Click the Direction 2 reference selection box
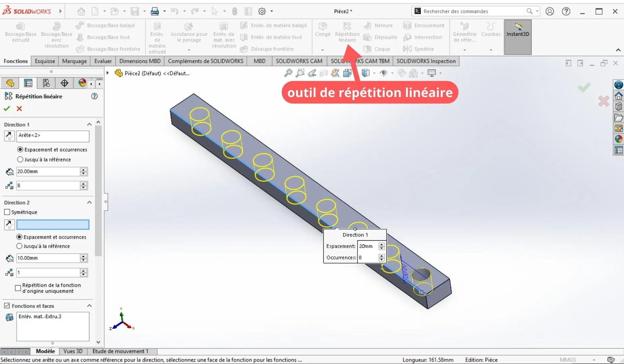This screenshot has height=364, width=624. click(53, 224)
